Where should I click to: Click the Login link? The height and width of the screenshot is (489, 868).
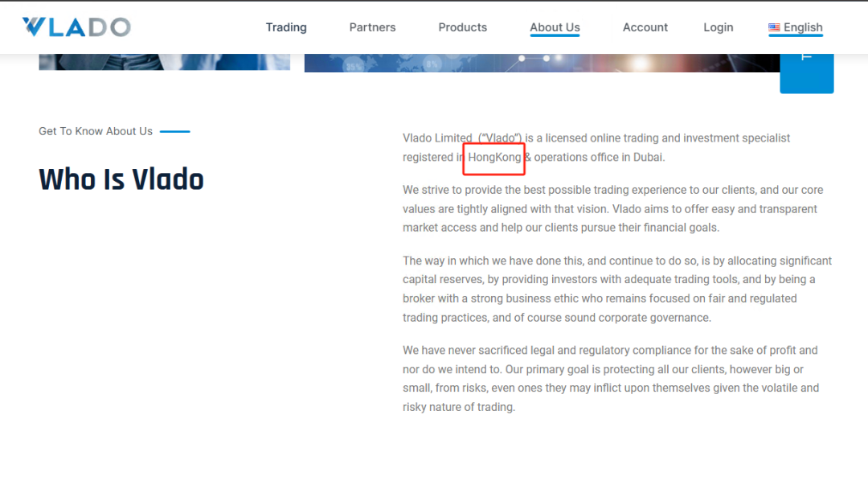tap(718, 27)
